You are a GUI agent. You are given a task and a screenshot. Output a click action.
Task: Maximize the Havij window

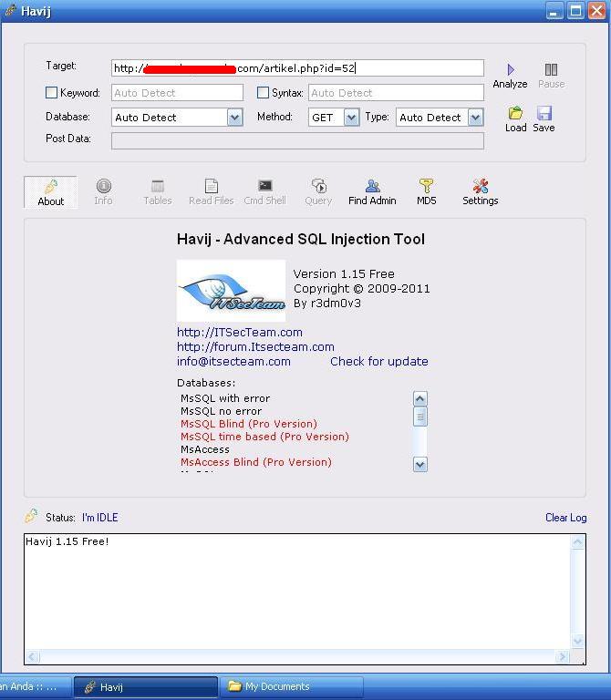pyautogui.click(x=575, y=11)
